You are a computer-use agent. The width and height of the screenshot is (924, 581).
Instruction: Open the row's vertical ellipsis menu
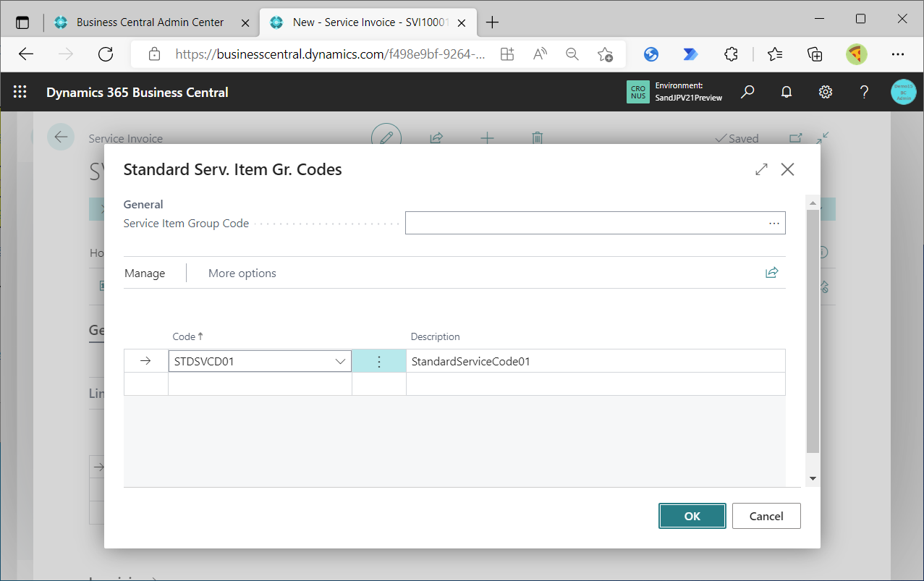378,360
